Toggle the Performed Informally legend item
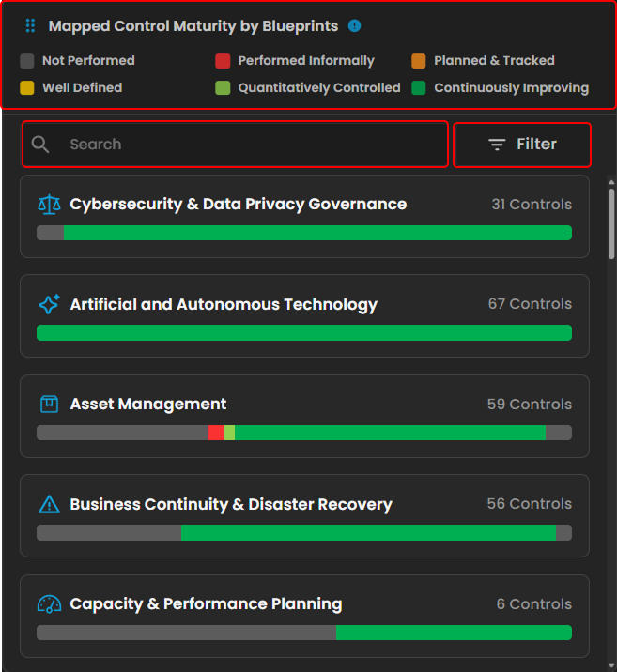Image resolution: width=617 pixels, height=672 pixels. click(x=295, y=61)
